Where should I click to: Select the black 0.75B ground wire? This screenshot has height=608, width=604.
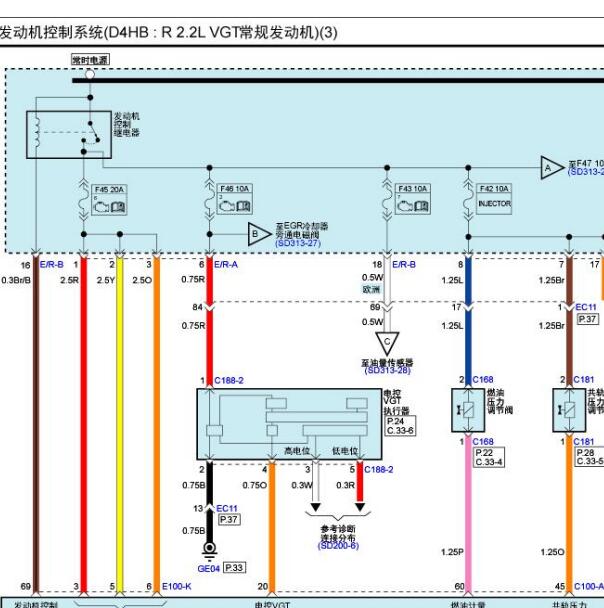(x=209, y=502)
